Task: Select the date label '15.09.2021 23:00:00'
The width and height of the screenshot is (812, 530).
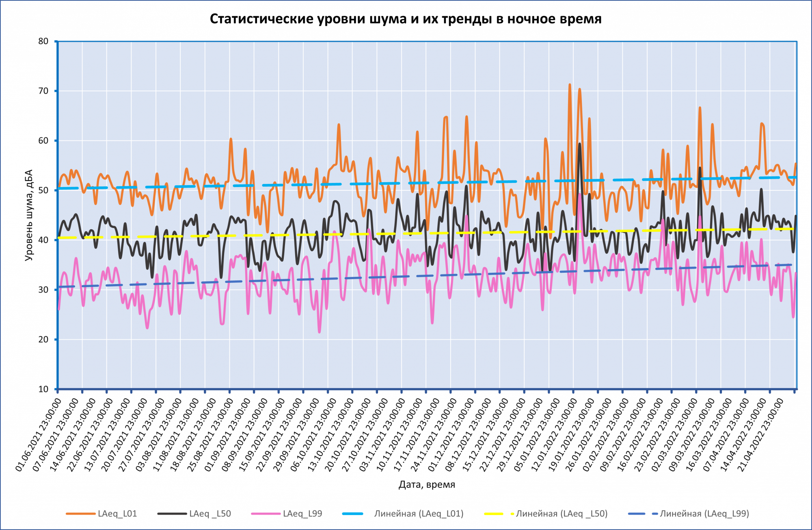Action: point(262,435)
